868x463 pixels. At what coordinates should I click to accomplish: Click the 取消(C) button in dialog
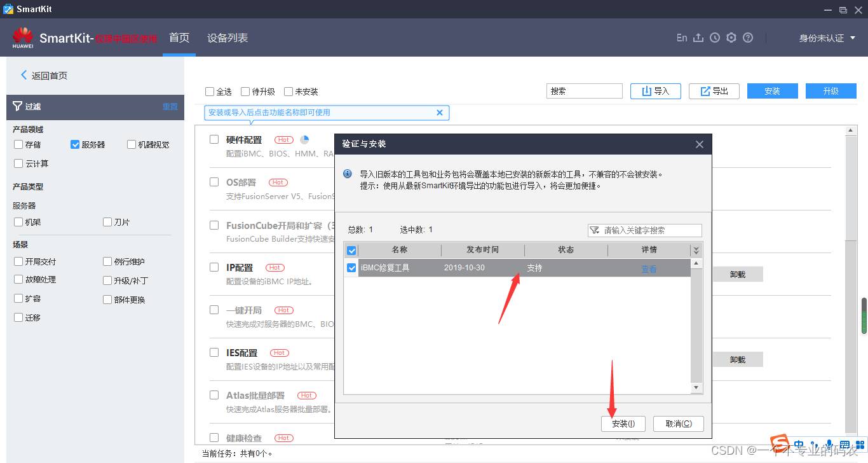point(679,424)
